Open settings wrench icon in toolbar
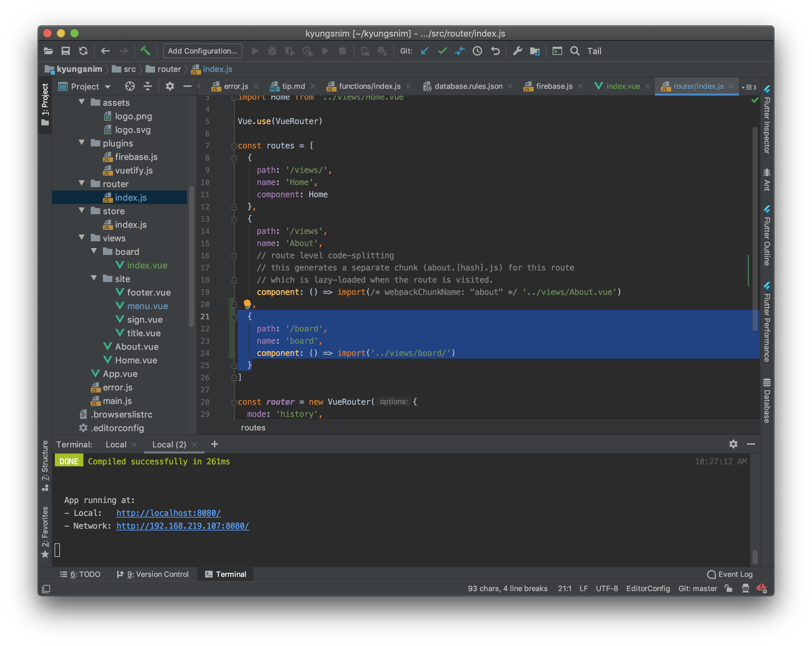 click(517, 51)
